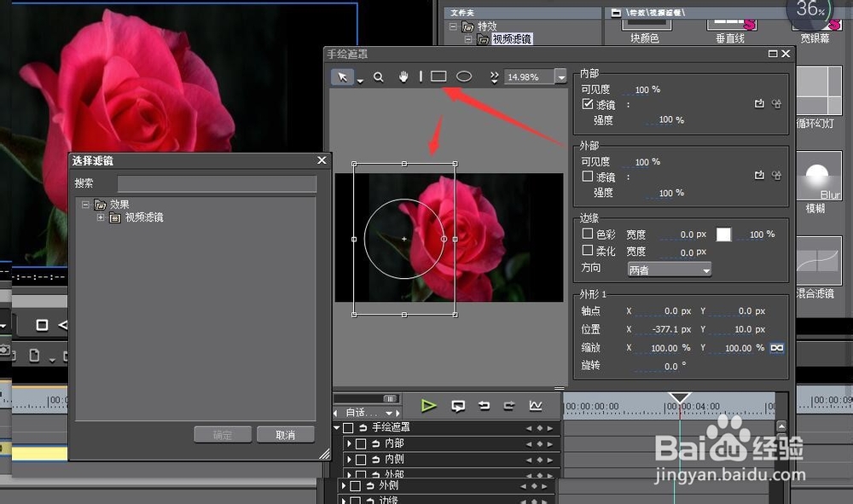Select 视频滤镜 tree item in 选择滤镜 dialog

144,217
